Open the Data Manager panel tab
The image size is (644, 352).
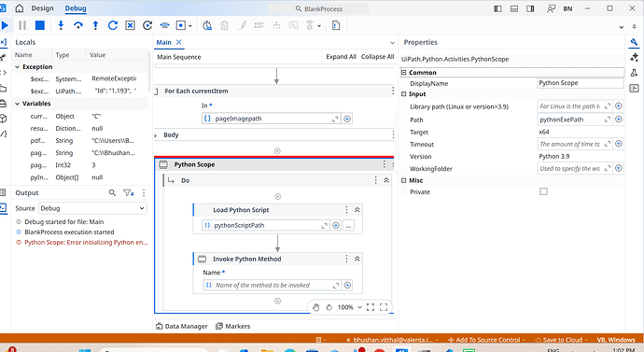click(x=182, y=326)
